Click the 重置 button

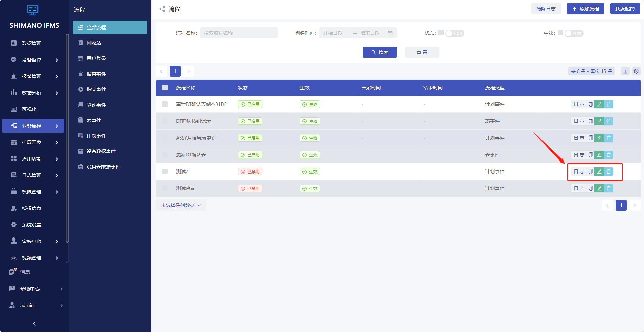click(422, 52)
